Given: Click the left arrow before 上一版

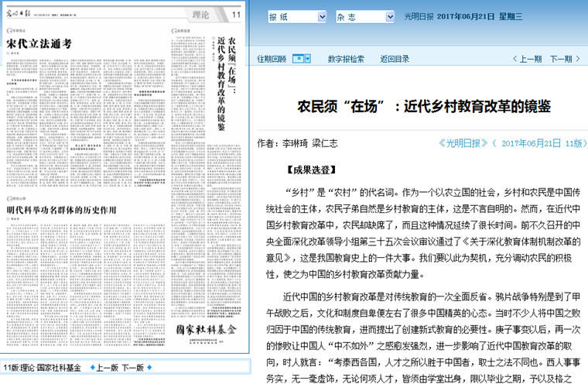Looking at the screenshot, I should [x=92, y=368].
